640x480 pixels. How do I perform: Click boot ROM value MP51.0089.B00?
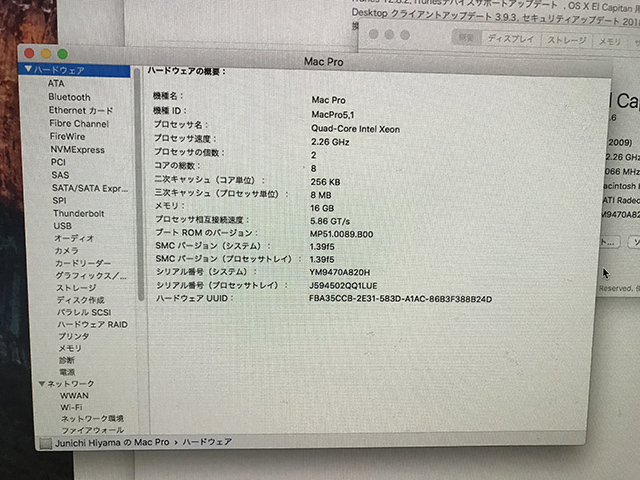pyautogui.click(x=342, y=234)
